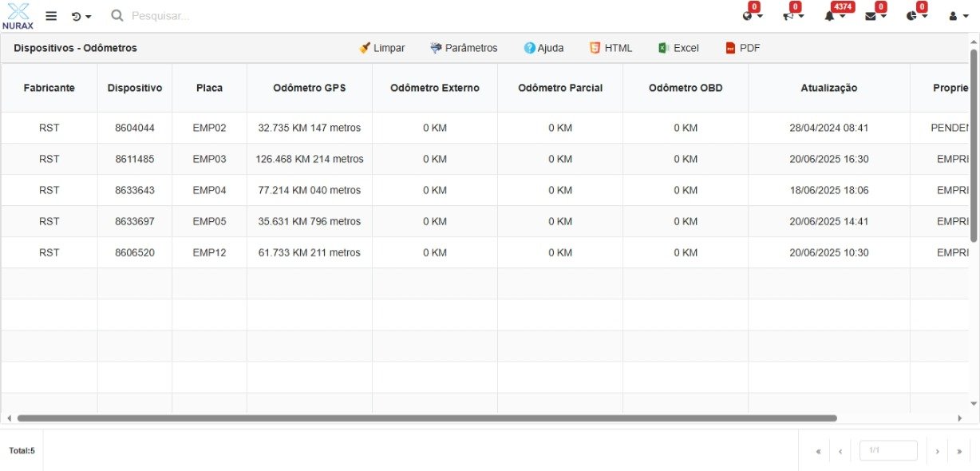Open the history dropdown
980x471 pixels.
click(81, 16)
